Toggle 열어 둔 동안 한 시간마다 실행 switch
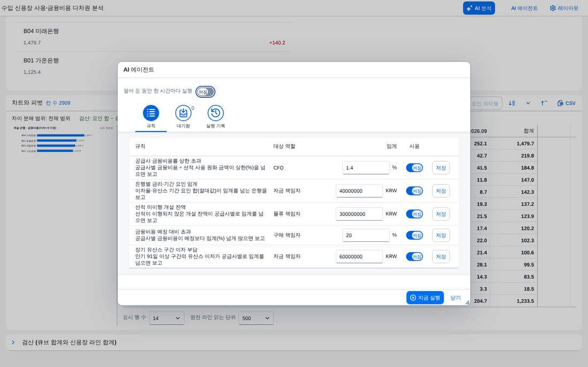The image size is (588, 367). coord(205,92)
